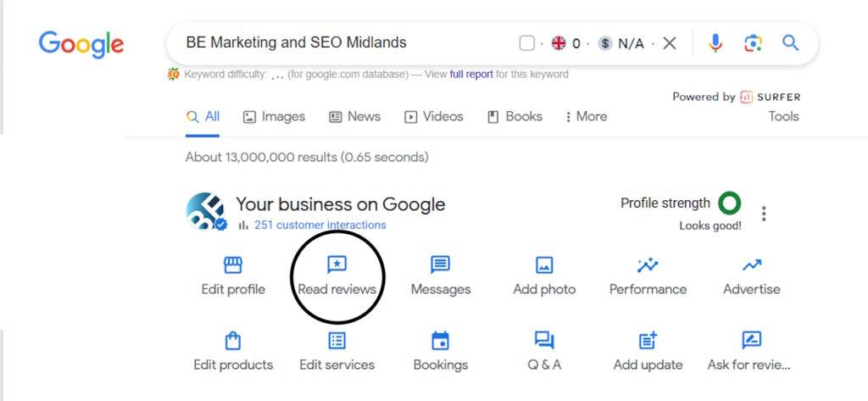The height and width of the screenshot is (401, 868).
Task: Select the 'Your business on Google' heading
Action: pos(341,204)
